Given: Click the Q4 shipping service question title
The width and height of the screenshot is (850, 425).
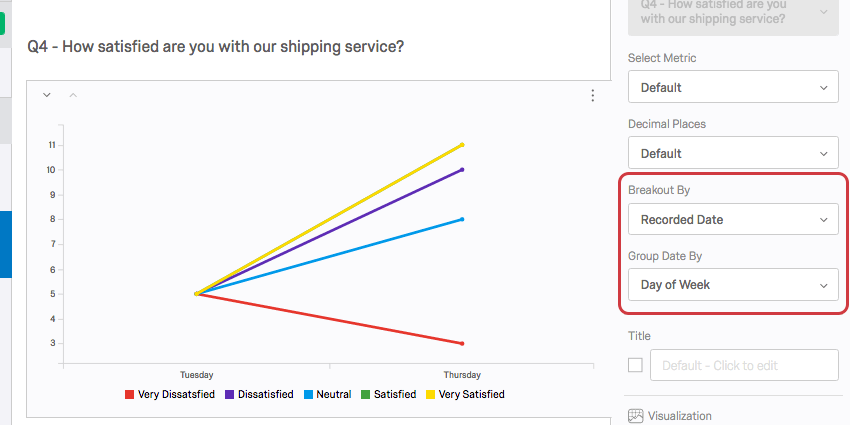Looking at the screenshot, I should pos(216,47).
